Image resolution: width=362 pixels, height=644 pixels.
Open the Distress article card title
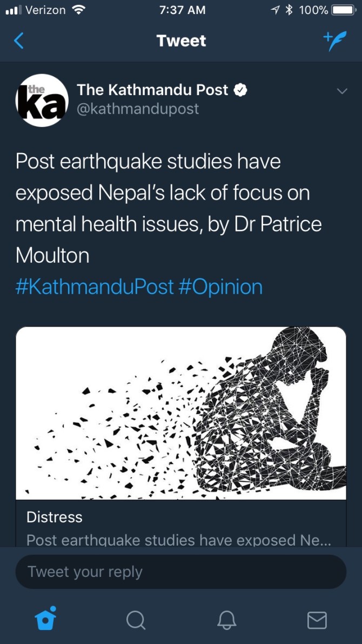tap(55, 517)
